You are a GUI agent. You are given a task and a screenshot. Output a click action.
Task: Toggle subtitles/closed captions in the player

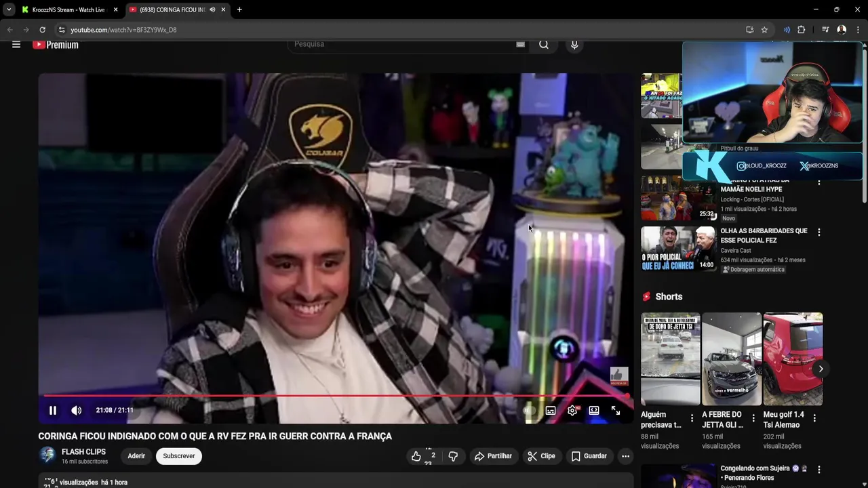tap(551, 410)
